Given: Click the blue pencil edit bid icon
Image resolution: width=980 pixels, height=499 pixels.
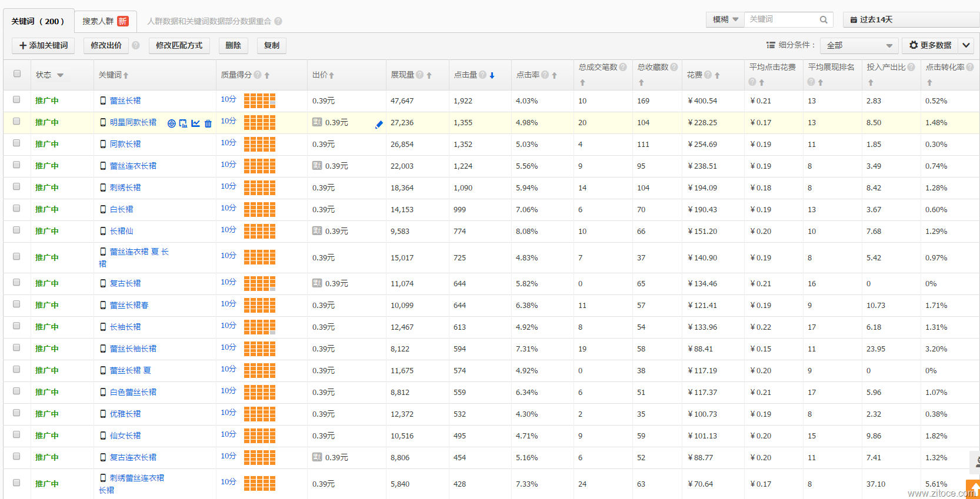Looking at the screenshot, I should (x=379, y=124).
